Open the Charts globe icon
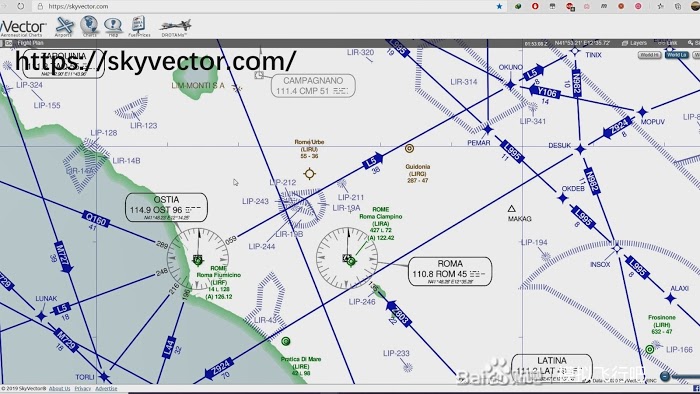Viewport: 700px width, 394px height. (89, 26)
